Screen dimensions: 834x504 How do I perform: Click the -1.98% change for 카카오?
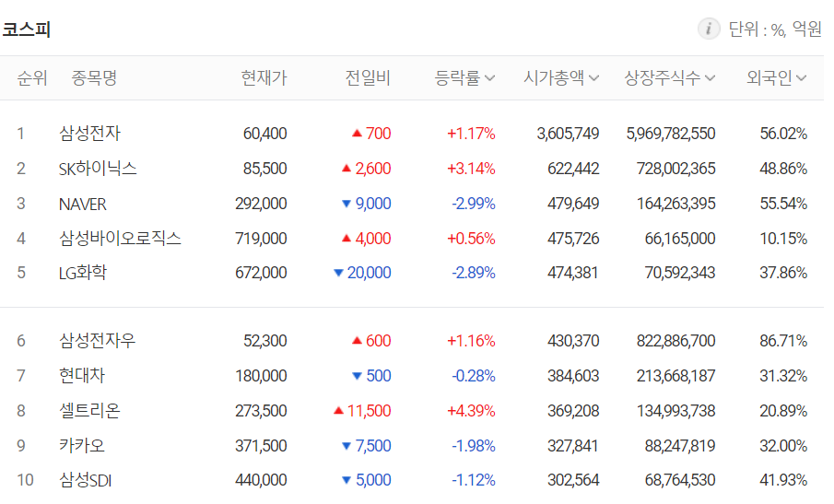point(474,446)
